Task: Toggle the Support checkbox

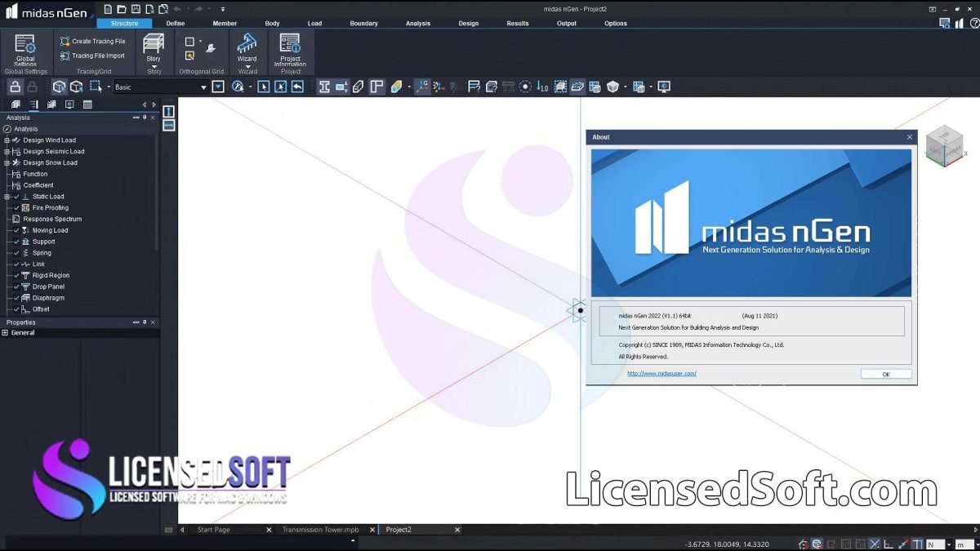Action: [16, 242]
